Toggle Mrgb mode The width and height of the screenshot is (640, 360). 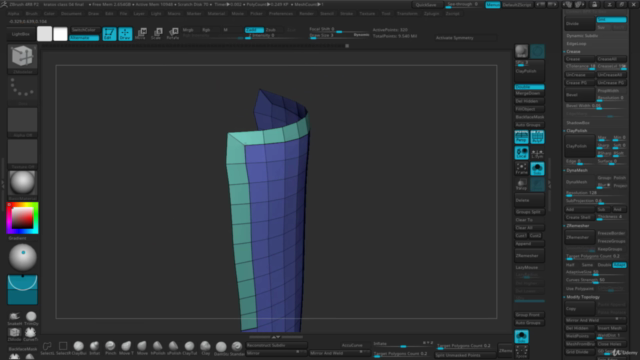pos(188,30)
